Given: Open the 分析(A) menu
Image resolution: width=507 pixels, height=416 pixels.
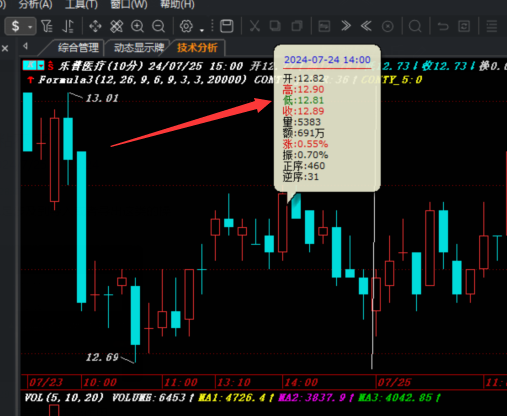Looking at the screenshot, I should click(35, 4).
